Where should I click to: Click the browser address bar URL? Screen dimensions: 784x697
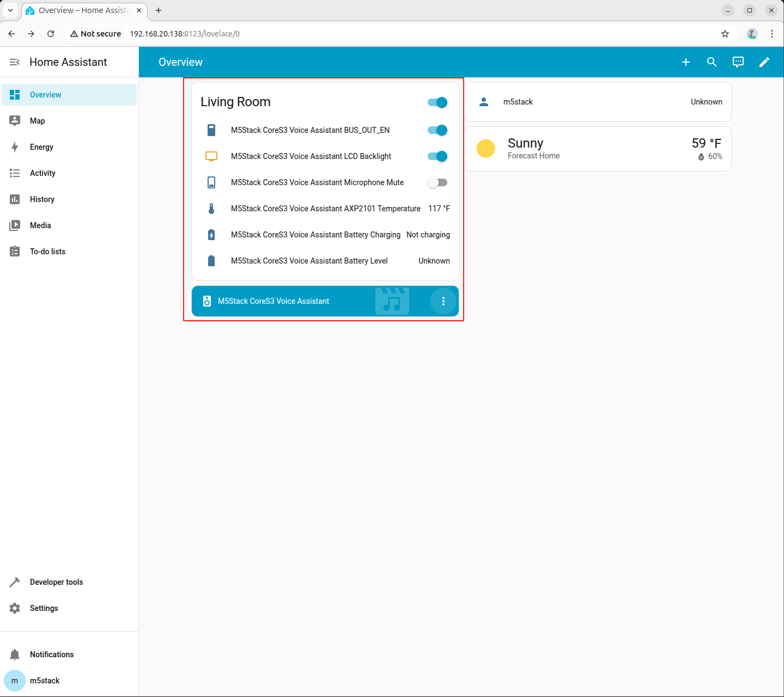(x=185, y=34)
